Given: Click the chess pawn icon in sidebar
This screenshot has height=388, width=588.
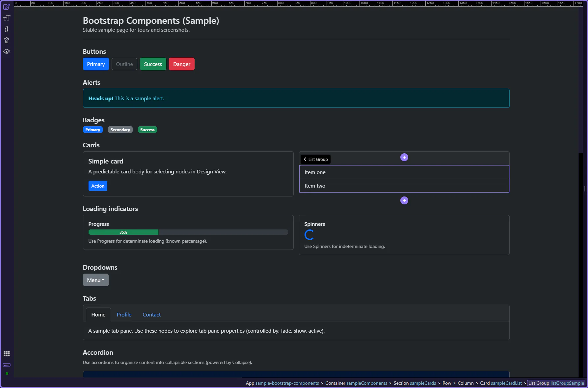Looking at the screenshot, I should point(7,29).
